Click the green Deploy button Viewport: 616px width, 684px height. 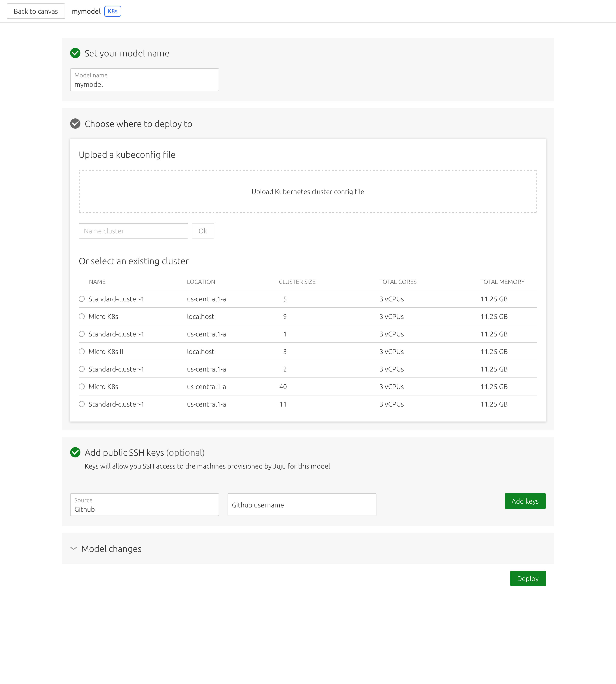pyautogui.click(x=528, y=578)
